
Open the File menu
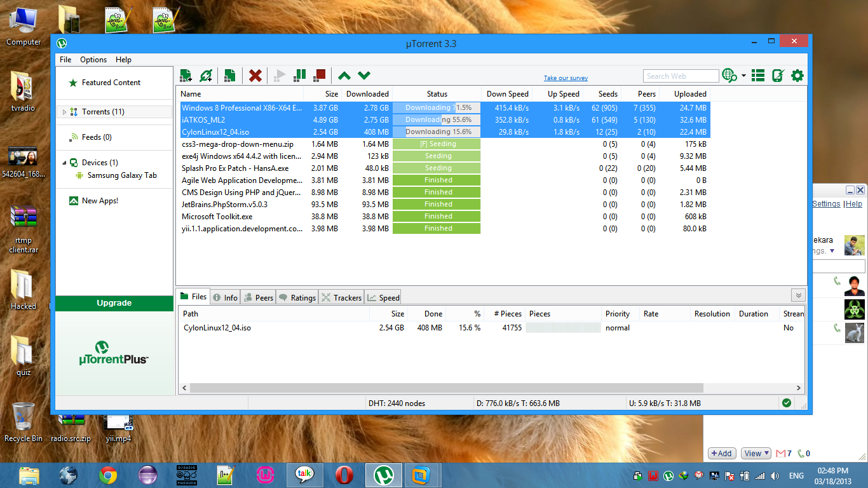(65, 60)
